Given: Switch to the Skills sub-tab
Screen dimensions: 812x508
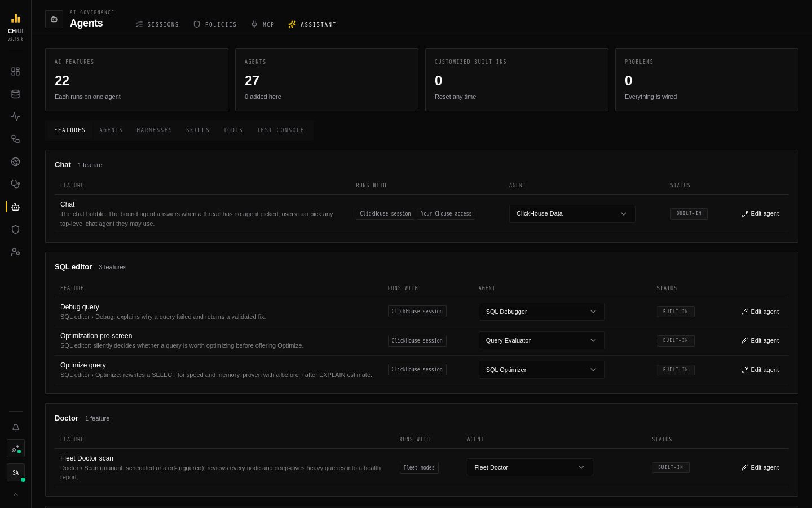Looking at the screenshot, I should tap(198, 130).
